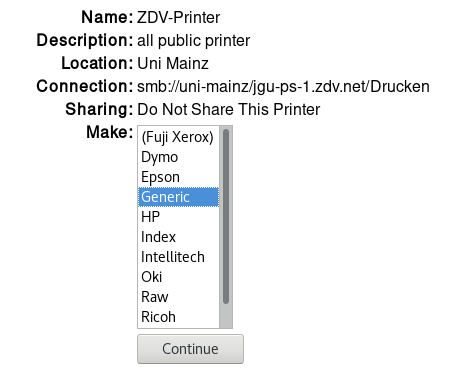The height and width of the screenshot is (378, 470).
Task: Select Raw in the Make list
Action: [179, 297]
